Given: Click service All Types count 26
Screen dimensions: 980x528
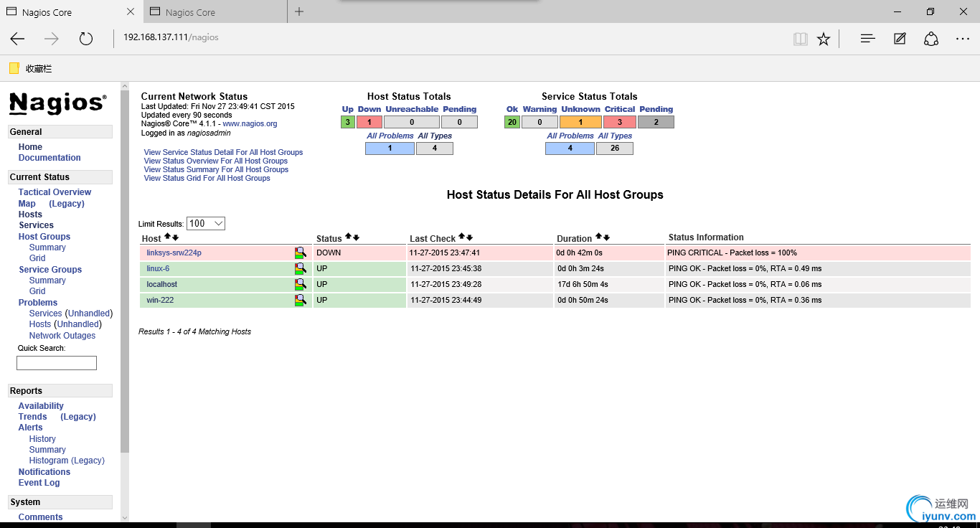Looking at the screenshot, I should coord(615,148).
